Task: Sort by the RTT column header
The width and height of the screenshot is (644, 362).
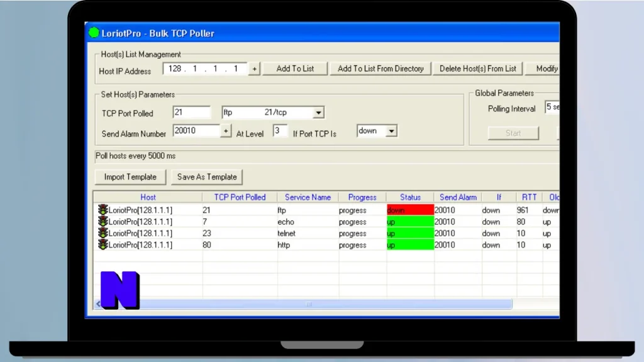Action: tap(530, 197)
